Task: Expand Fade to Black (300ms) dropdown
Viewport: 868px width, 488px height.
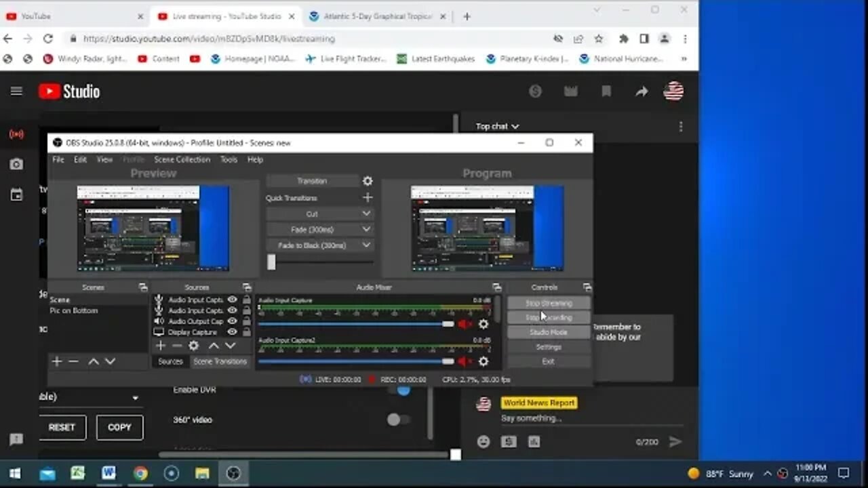Action: click(x=366, y=245)
